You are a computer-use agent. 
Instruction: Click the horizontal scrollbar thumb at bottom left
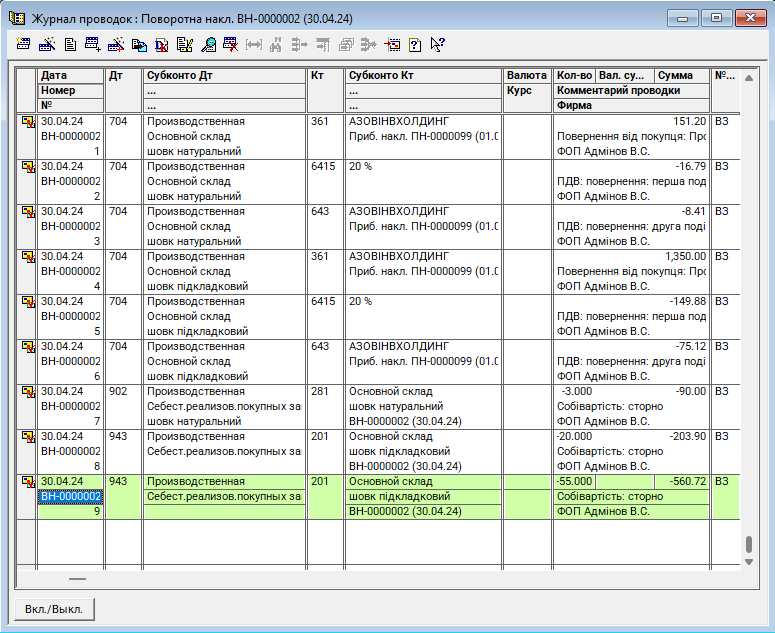[x=77, y=578]
